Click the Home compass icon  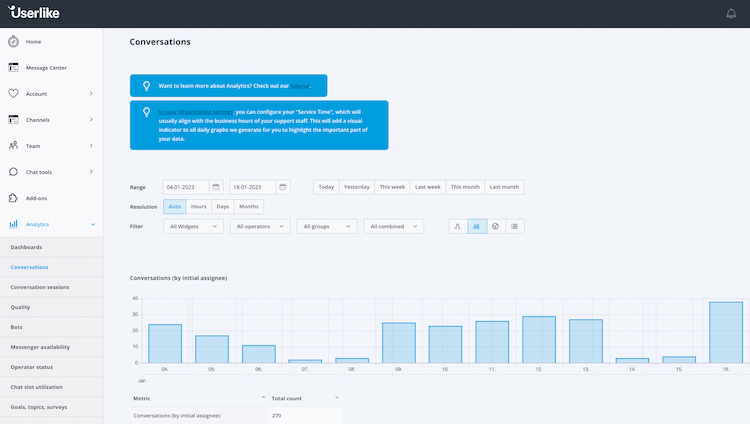(14, 41)
